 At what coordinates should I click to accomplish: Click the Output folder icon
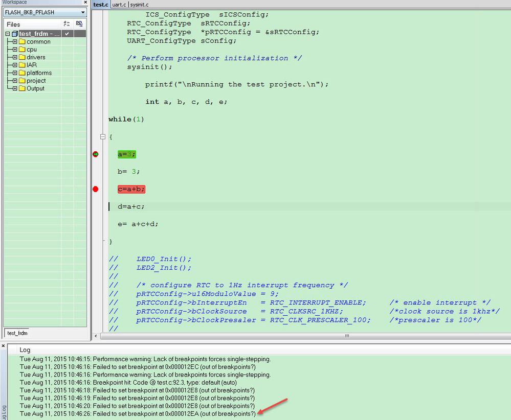[x=22, y=88]
